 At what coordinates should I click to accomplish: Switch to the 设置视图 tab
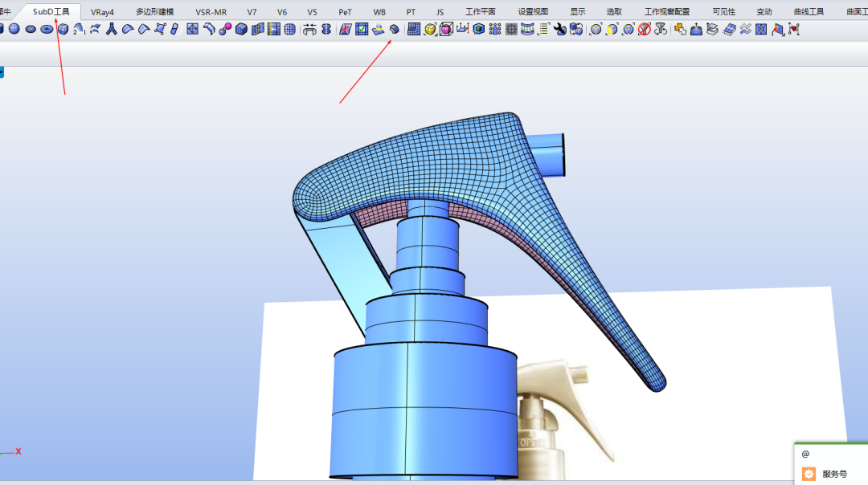[x=533, y=11]
